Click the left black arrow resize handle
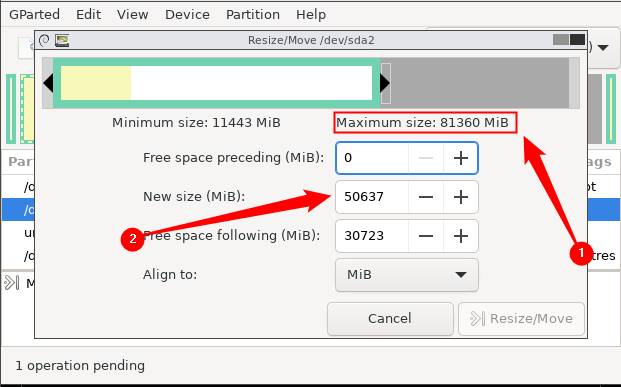This screenshot has height=387, width=621. 48,83
